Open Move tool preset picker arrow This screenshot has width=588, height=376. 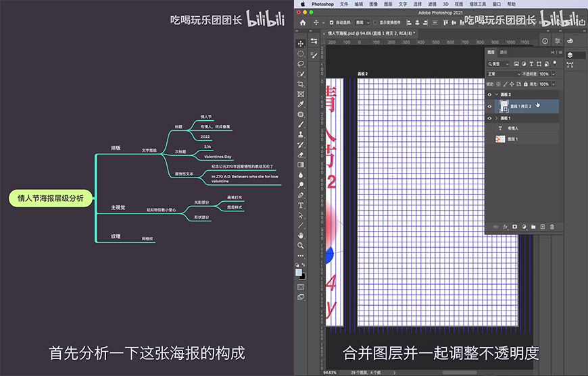point(323,22)
